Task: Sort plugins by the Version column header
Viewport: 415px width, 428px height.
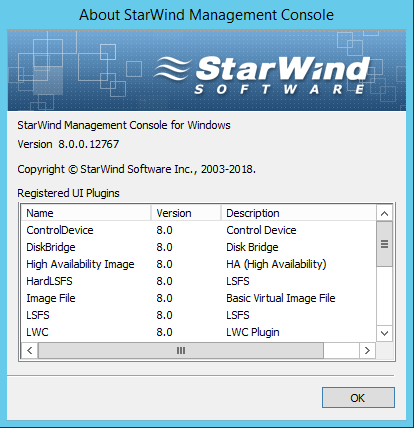Action: click(186, 213)
